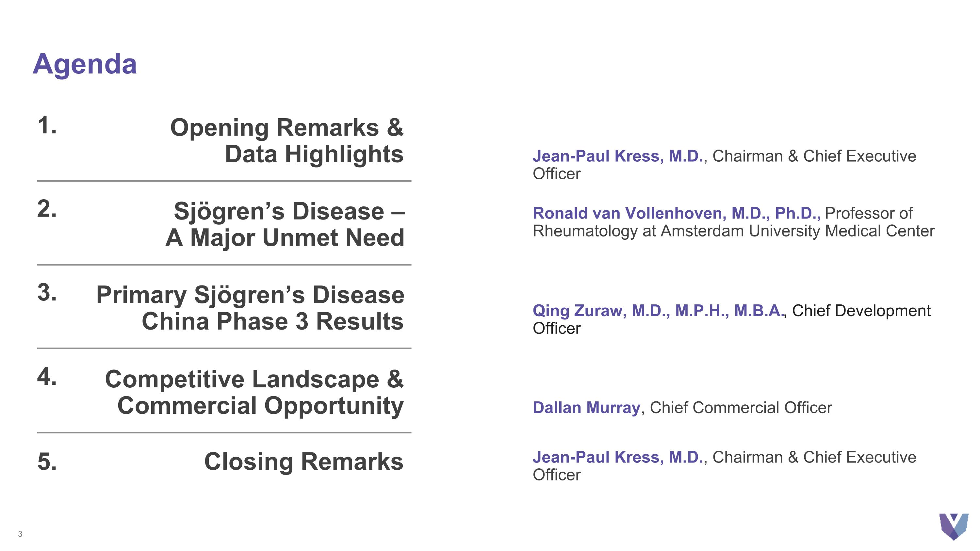
Task: Select agenda number 1 marker
Action: (x=47, y=125)
